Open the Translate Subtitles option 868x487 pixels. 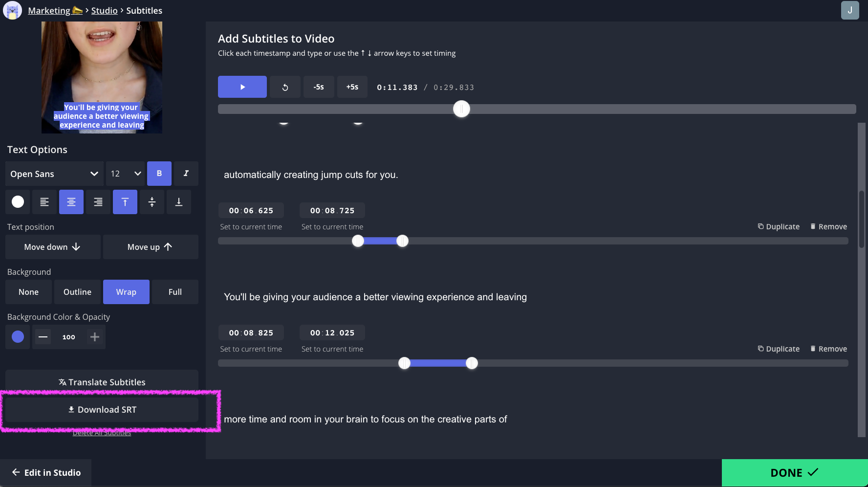[x=102, y=382]
